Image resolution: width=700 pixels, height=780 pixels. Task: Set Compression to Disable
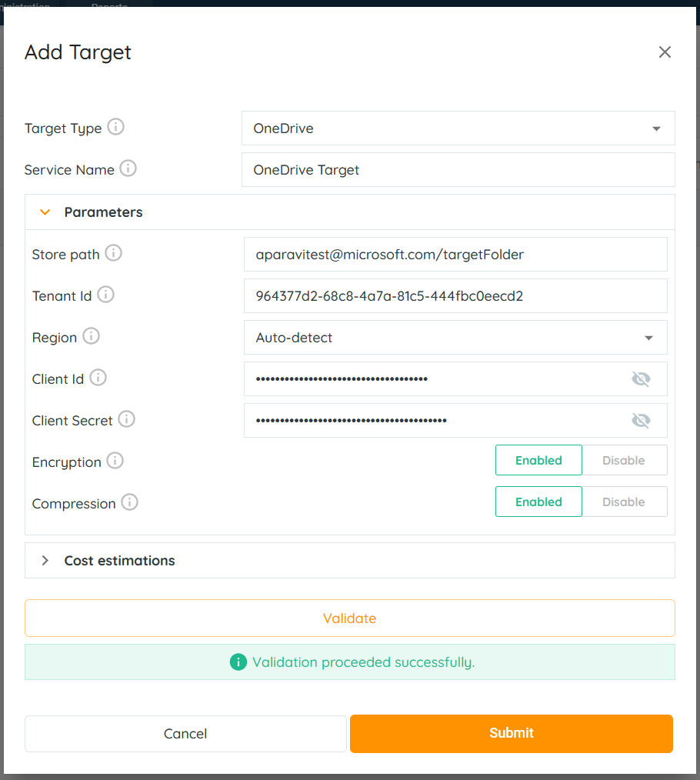624,502
